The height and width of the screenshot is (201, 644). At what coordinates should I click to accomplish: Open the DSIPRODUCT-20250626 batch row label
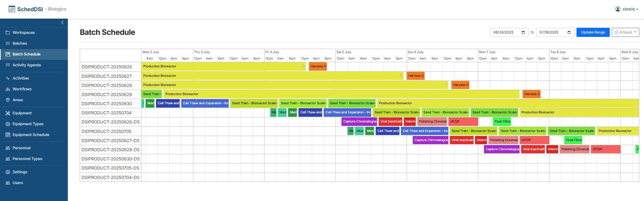point(107,67)
